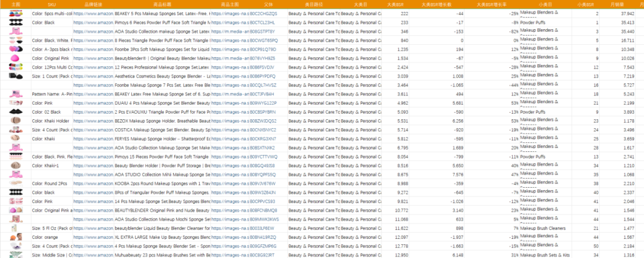The image size is (644, 258).
Task: Click thumbnail of Muhuabeuaty brushes set row
Action: pos(16,255)
